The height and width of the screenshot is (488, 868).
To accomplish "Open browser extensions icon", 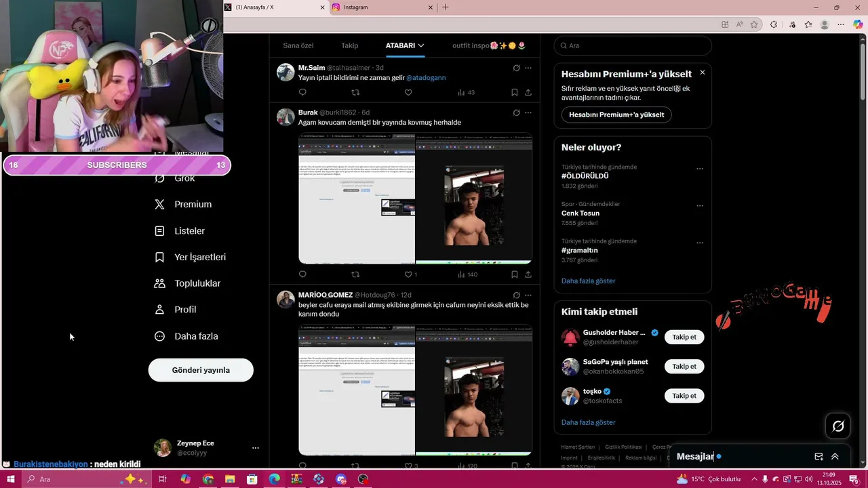I will tap(774, 24).
